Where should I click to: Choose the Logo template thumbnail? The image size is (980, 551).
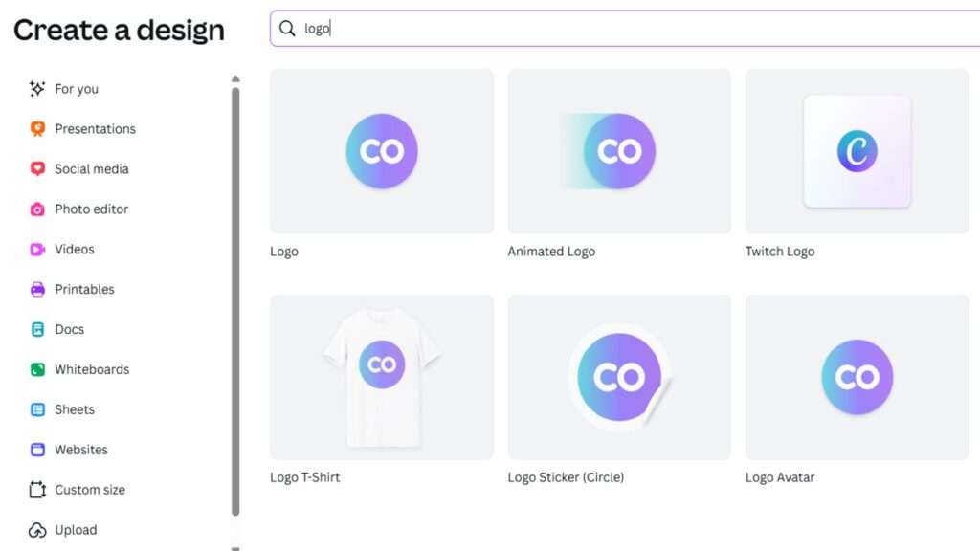click(x=382, y=151)
